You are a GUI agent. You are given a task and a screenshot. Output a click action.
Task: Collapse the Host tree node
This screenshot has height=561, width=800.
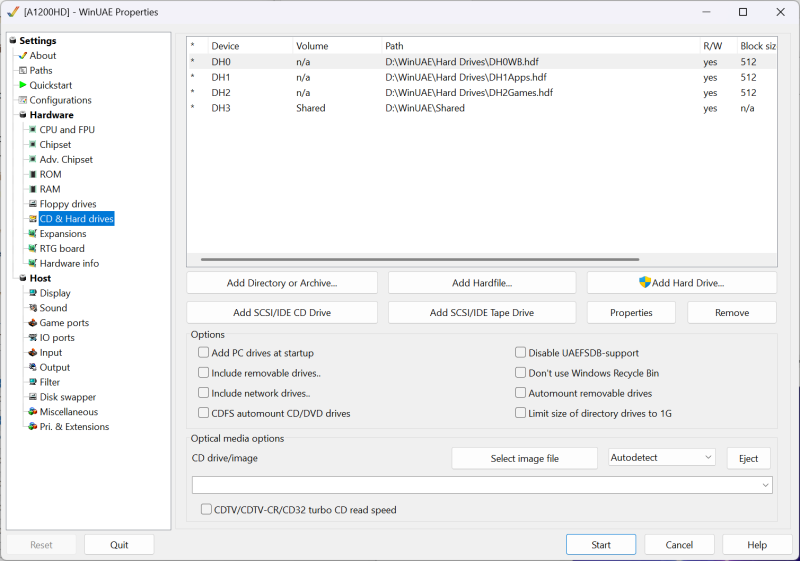[23, 278]
